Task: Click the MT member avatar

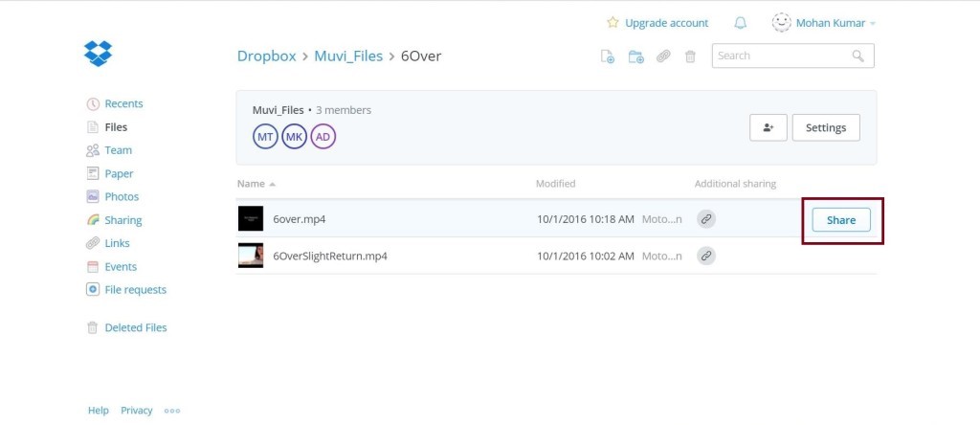Action: pos(266,136)
